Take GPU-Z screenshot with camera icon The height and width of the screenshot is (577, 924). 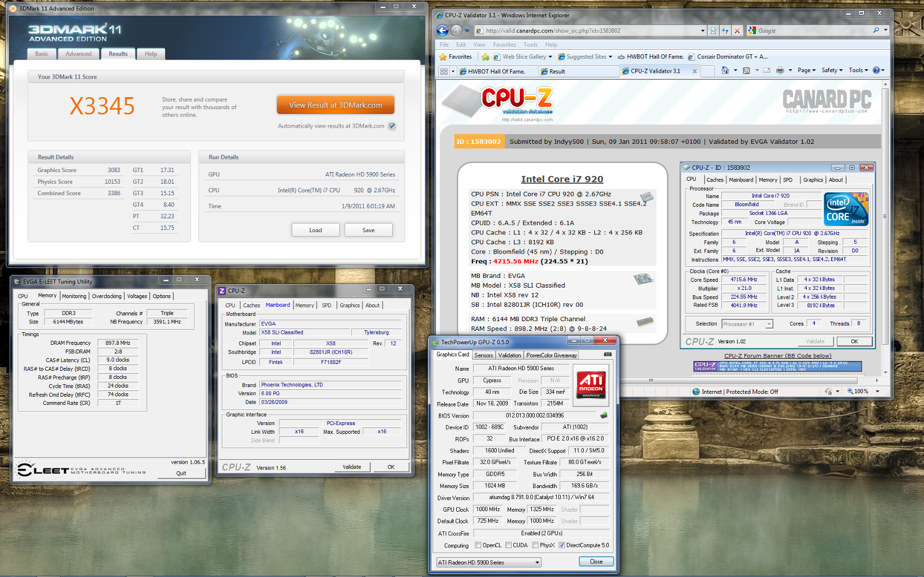[x=608, y=354]
